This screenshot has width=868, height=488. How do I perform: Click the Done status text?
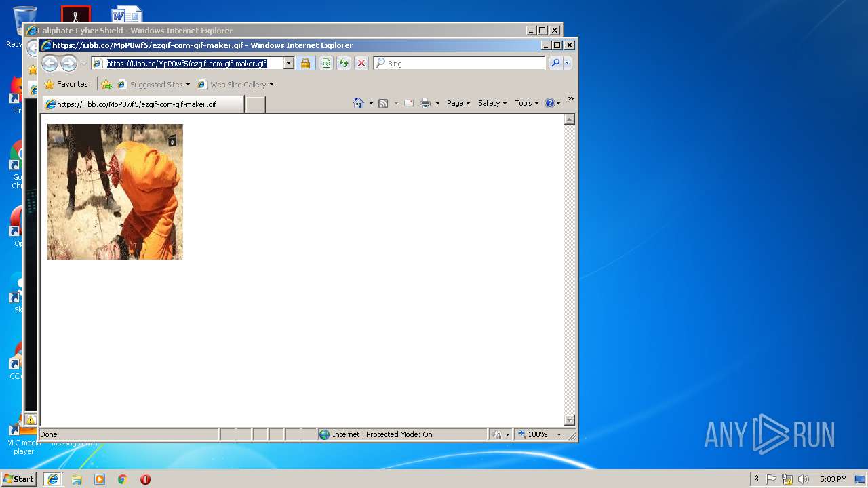coord(49,434)
